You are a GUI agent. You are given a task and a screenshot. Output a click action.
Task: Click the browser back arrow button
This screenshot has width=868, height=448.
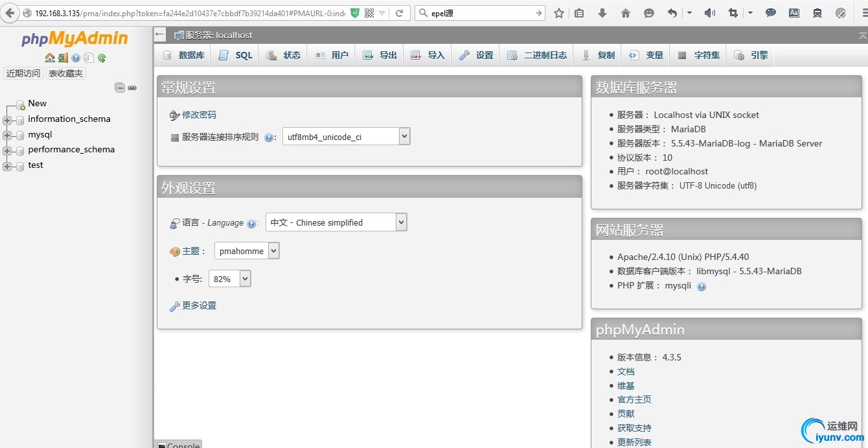coord(10,13)
